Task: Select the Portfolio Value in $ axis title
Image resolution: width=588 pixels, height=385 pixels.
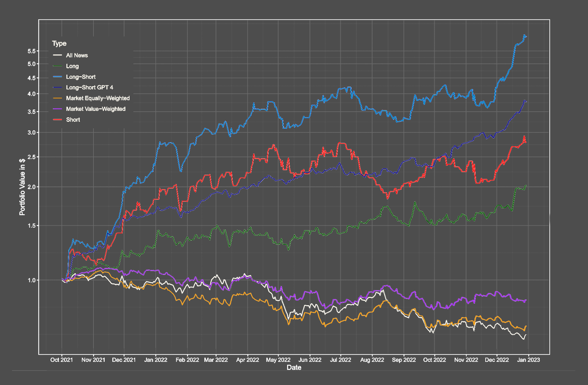Action: 22,187
